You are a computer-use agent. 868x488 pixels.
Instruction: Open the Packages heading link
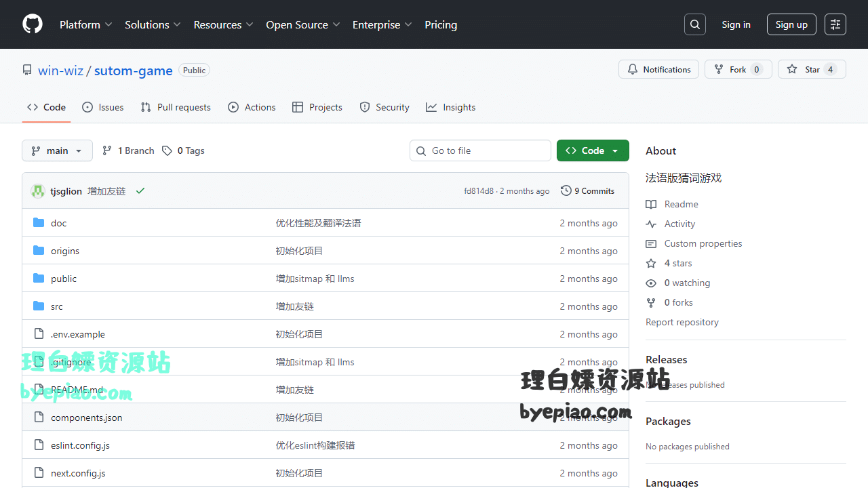click(668, 421)
